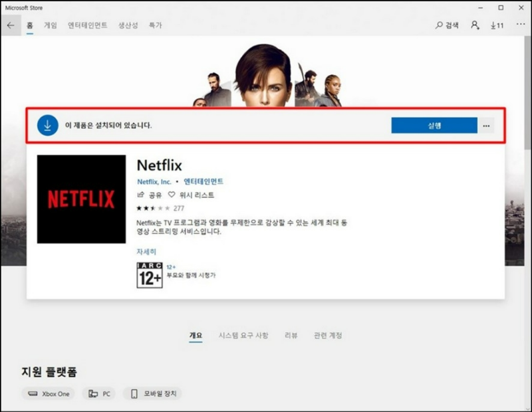Switch to the 게임 tab

coord(51,25)
